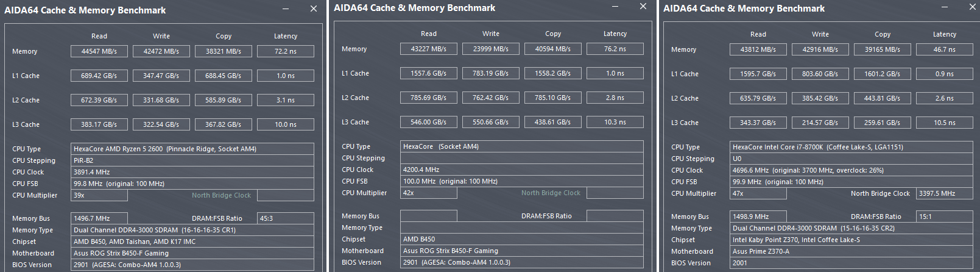Image resolution: width=980 pixels, height=272 pixels.
Task: Minimize the Core i7-8700K benchmark window
Action: [945, 7]
